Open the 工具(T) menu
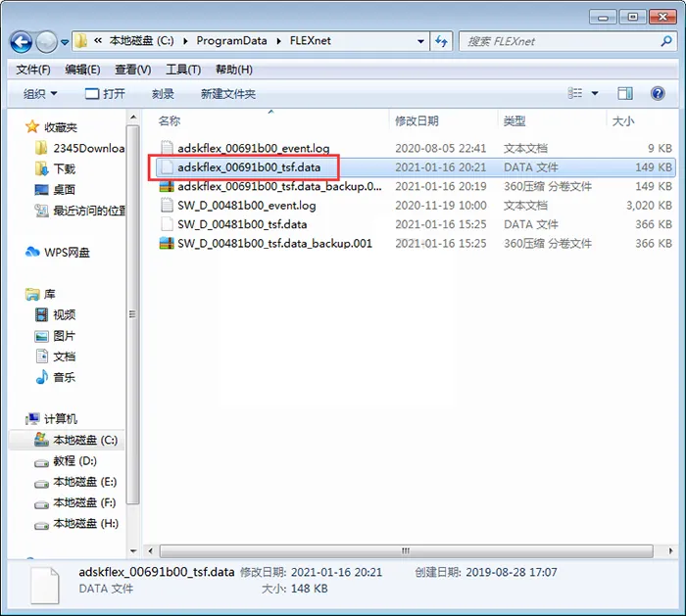The width and height of the screenshot is (686, 616). point(183,70)
